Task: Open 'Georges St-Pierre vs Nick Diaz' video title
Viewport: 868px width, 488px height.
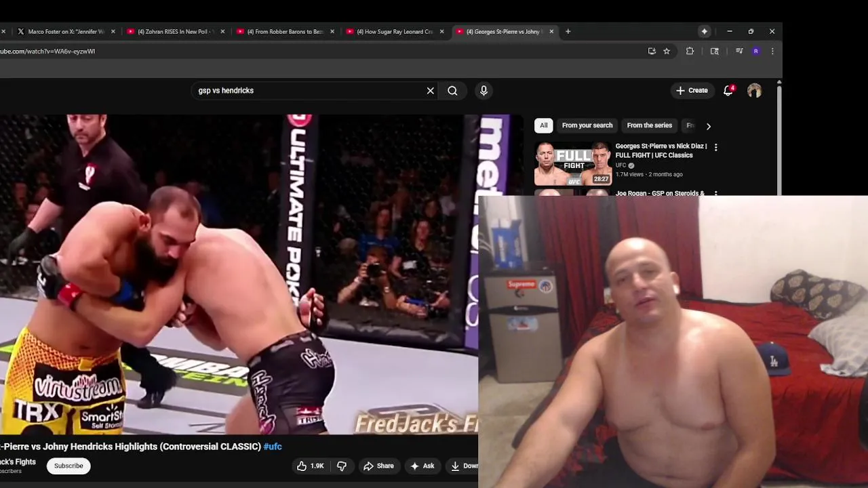Action: tap(661, 150)
